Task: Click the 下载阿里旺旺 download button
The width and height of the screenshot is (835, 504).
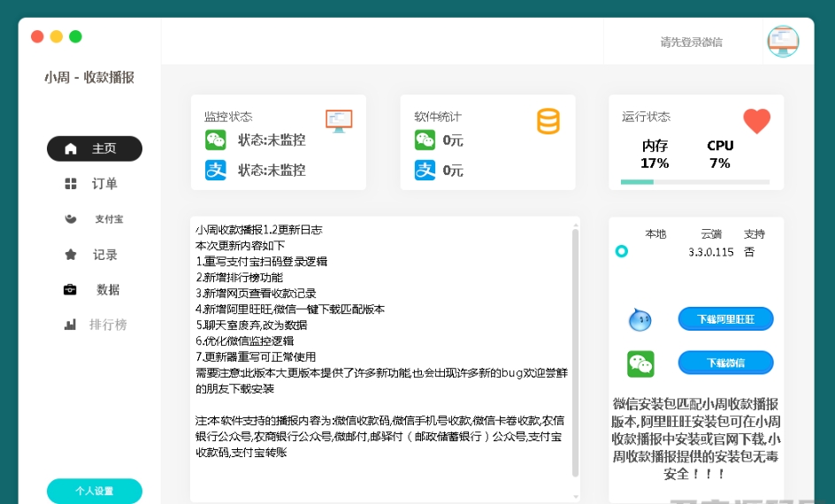Action: [x=726, y=319]
